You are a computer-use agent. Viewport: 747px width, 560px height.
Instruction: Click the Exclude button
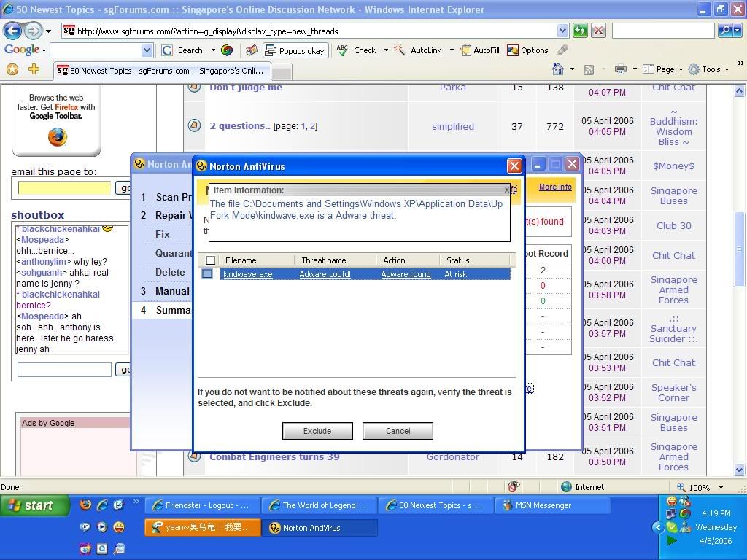(x=317, y=431)
